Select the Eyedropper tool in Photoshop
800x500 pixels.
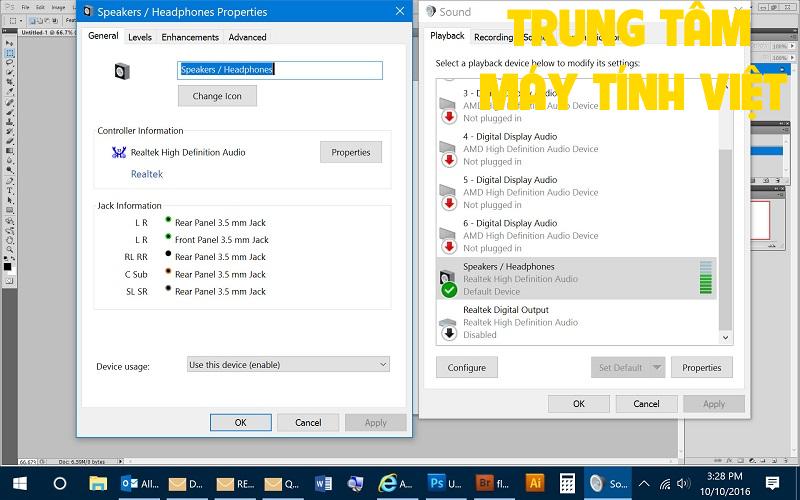point(9,92)
